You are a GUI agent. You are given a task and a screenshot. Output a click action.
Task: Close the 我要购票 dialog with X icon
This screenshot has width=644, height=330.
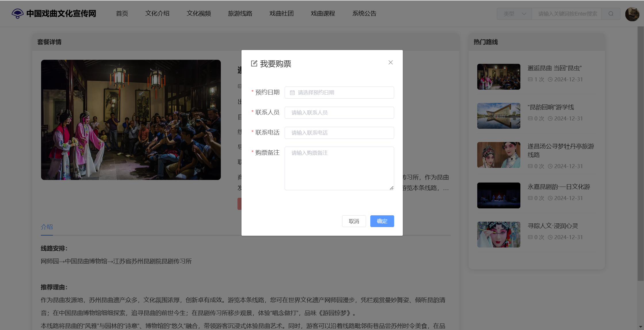[390, 62]
